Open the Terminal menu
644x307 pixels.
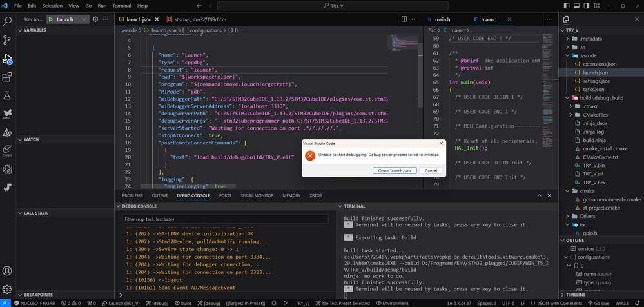[x=121, y=5]
